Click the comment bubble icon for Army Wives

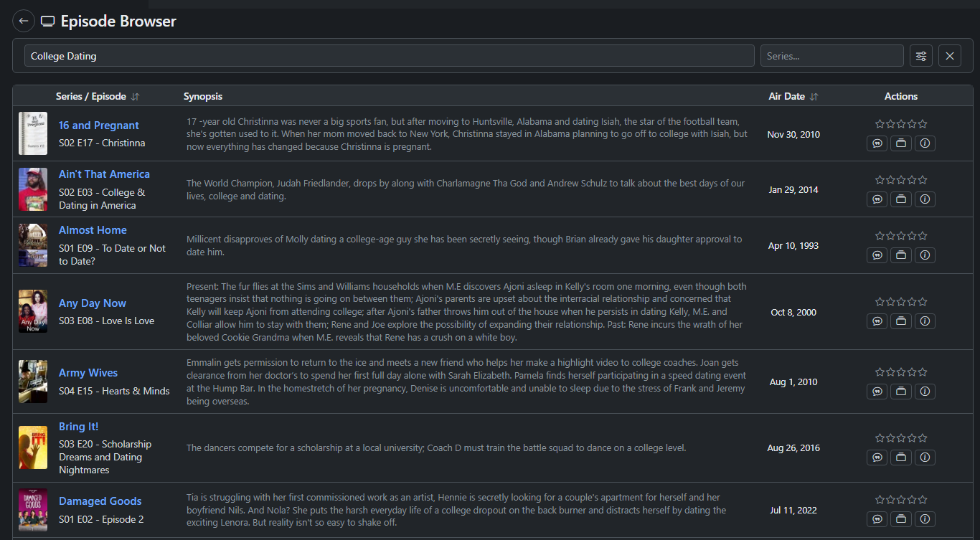877,391
